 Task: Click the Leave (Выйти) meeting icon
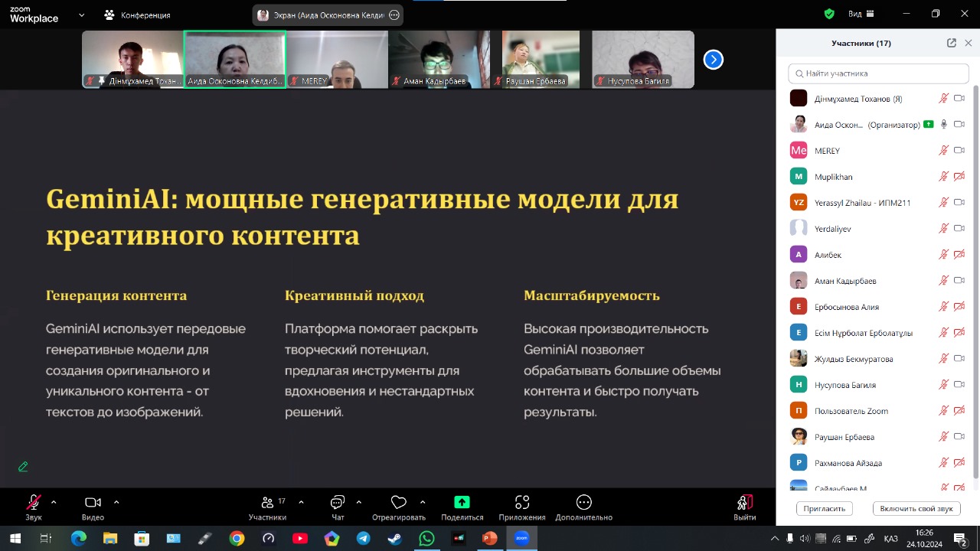tap(744, 503)
